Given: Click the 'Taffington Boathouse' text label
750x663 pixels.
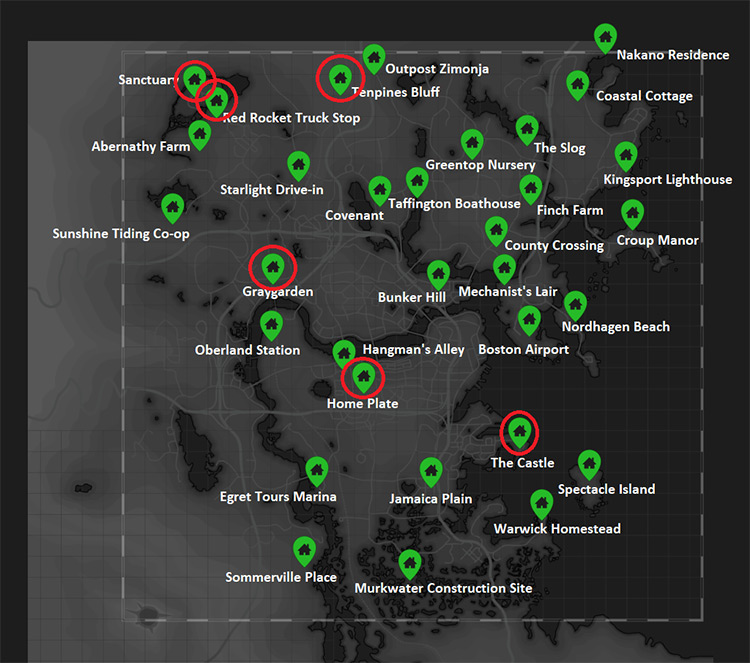Looking at the screenshot, I should pyautogui.click(x=454, y=204).
